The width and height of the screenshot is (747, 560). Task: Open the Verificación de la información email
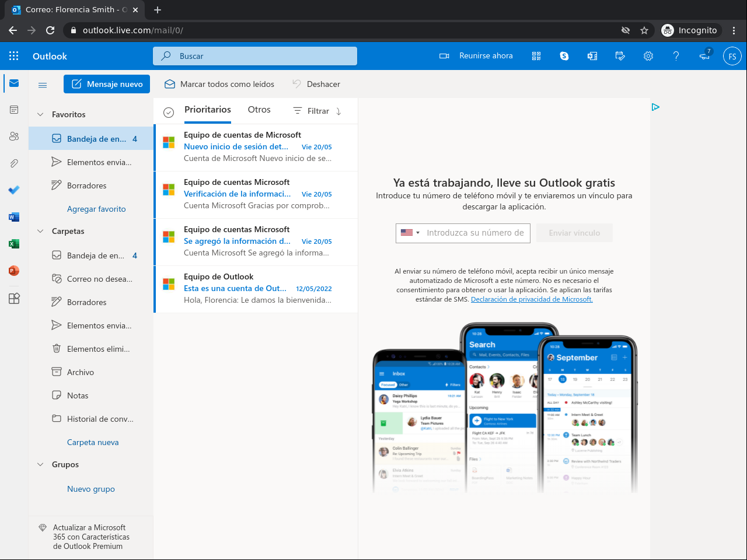click(256, 195)
